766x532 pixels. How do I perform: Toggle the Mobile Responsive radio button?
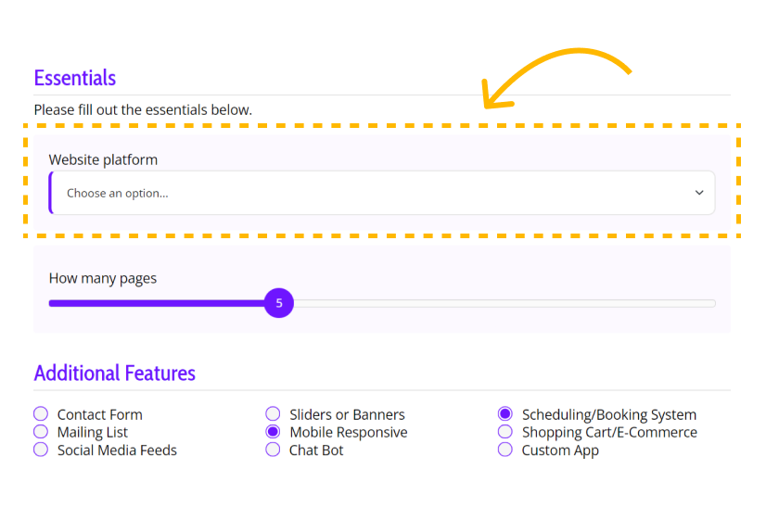click(273, 432)
